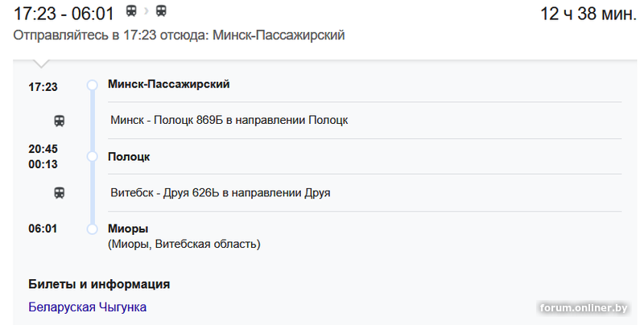The width and height of the screenshot is (644, 325).
Task: Select the Миоры stop circle marker
Action: click(x=92, y=229)
